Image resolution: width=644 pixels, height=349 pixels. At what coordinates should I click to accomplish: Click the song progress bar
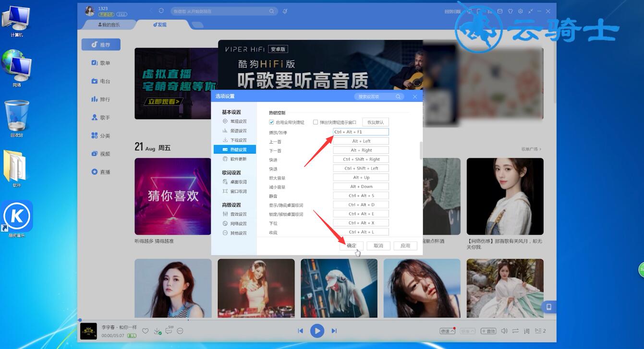pyautogui.click(x=317, y=320)
